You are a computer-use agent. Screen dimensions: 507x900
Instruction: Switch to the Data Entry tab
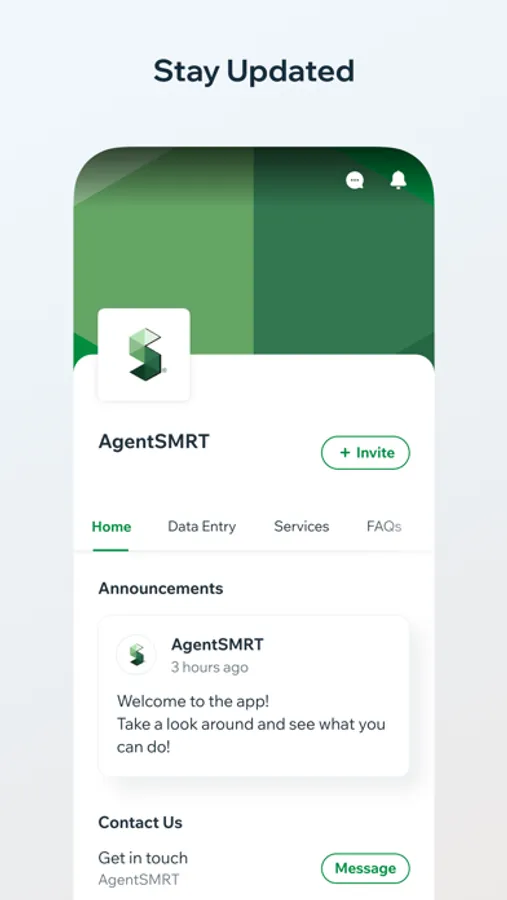point(202,527)
